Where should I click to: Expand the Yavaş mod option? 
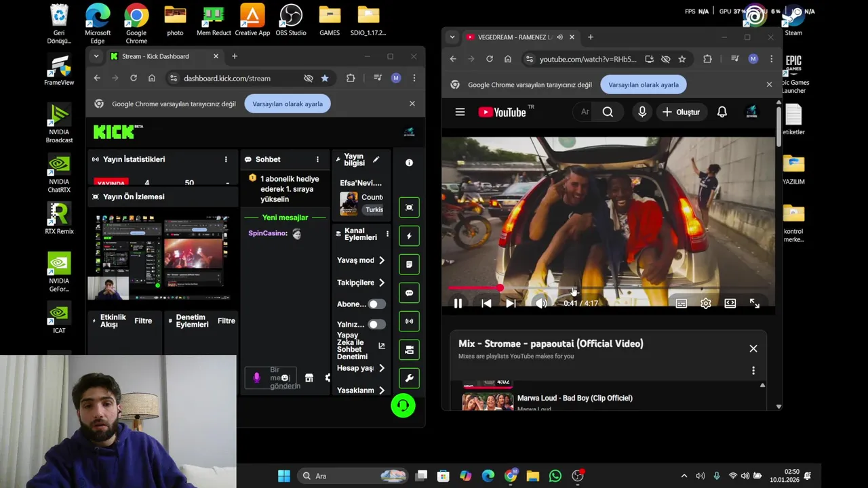pos(361,260)
